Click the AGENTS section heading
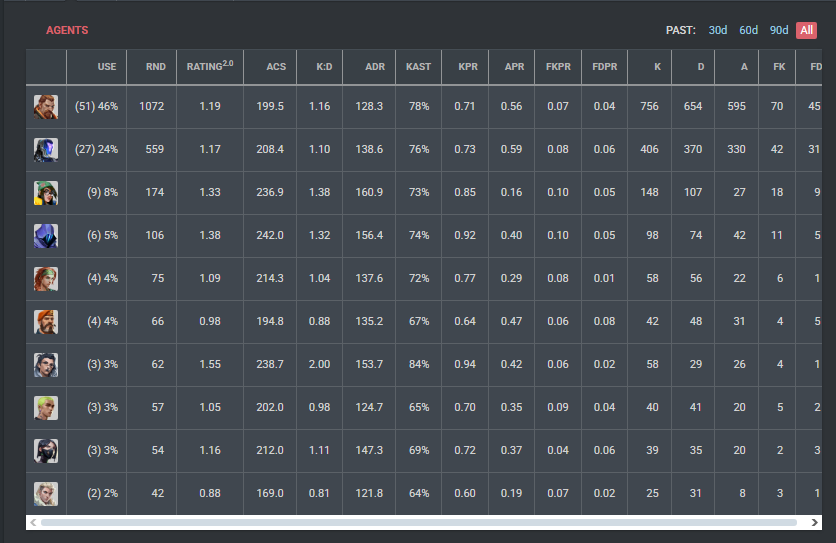The height and width of the screenshot is (543, 836). coord(67,30)
